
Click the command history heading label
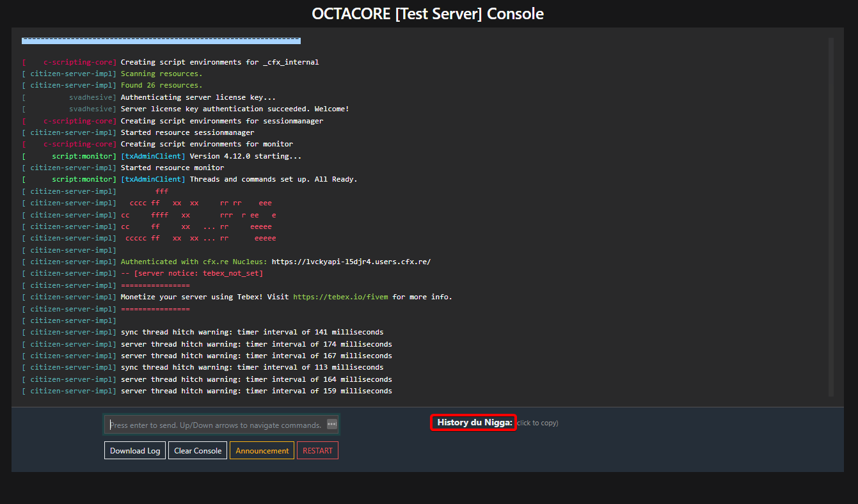[x=473, y=423]
